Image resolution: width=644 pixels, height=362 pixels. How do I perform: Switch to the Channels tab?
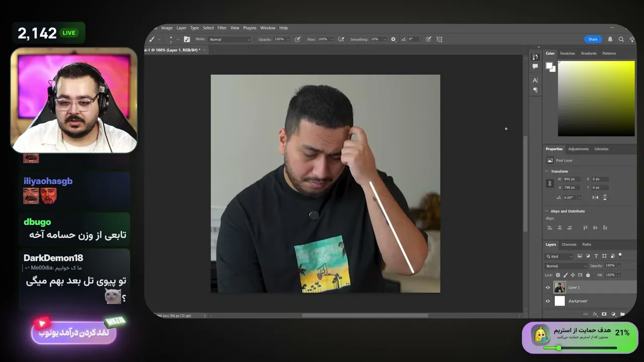[569, 244]
